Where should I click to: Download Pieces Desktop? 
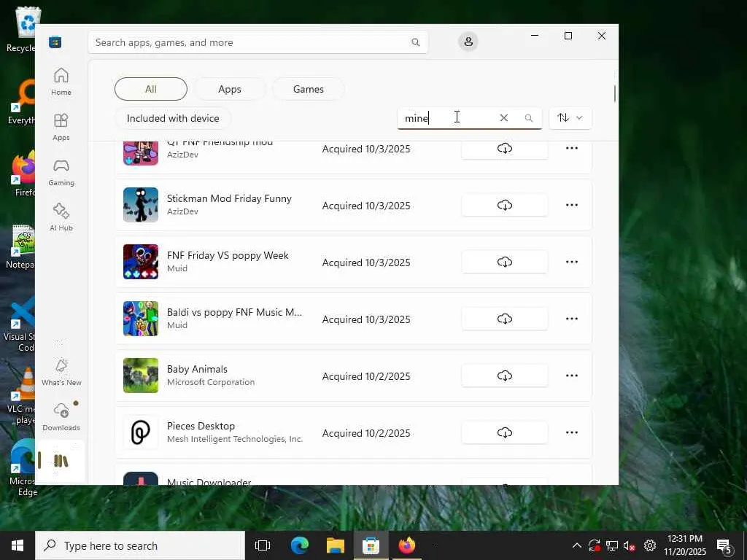click(x=505, y=432)
